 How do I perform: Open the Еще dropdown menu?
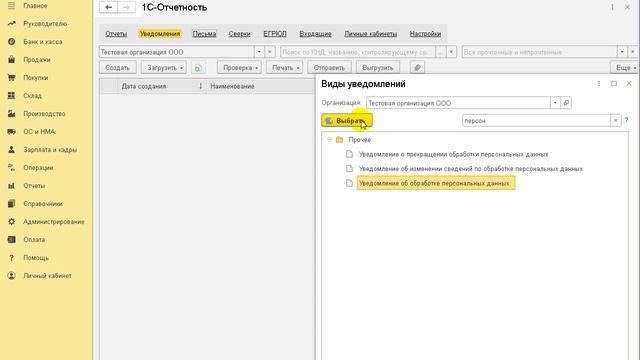point(625,68)
